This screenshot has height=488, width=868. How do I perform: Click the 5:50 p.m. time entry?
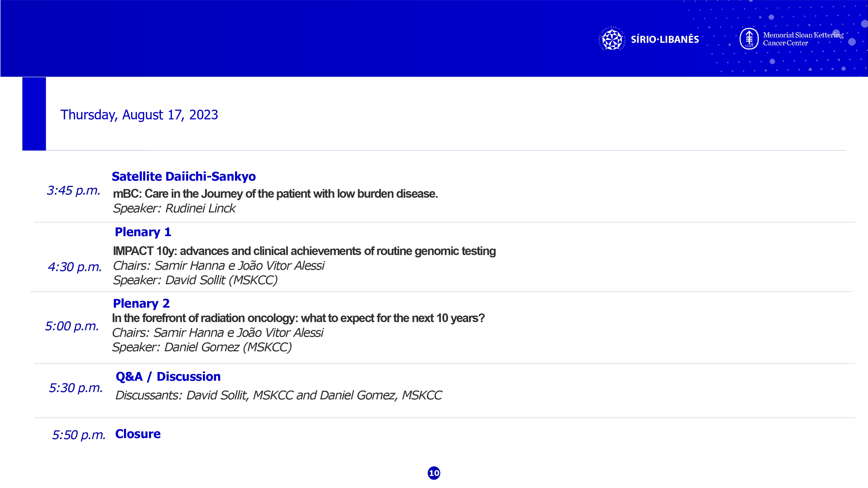coord(79,435)
